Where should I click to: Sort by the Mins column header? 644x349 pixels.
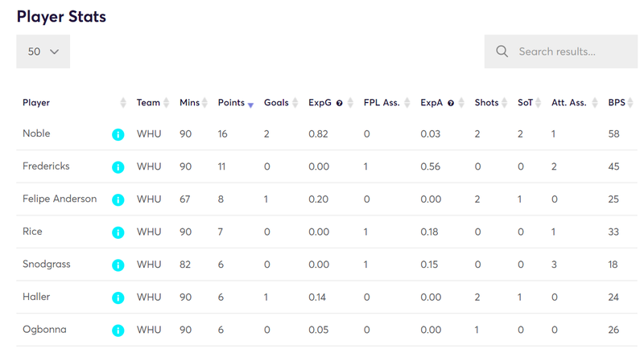pyautogui.click(x=193, y=102)
